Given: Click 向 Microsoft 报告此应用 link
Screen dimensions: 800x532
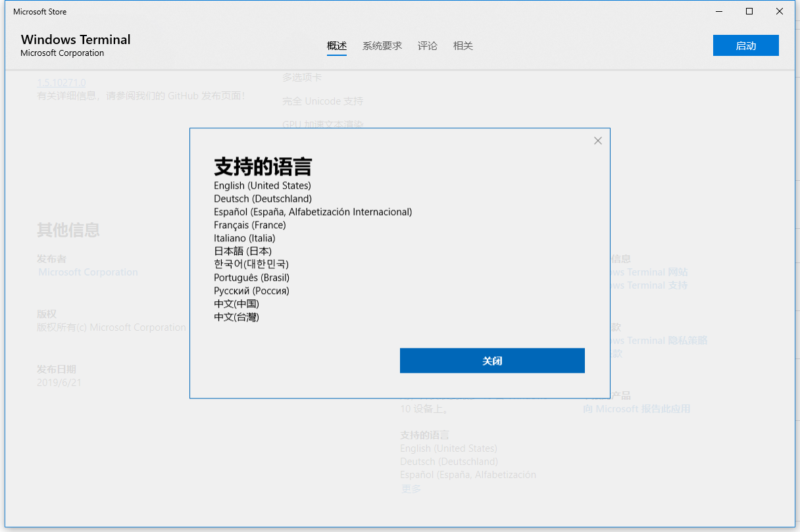Looking at the screenshot, I should pos(637,409).
